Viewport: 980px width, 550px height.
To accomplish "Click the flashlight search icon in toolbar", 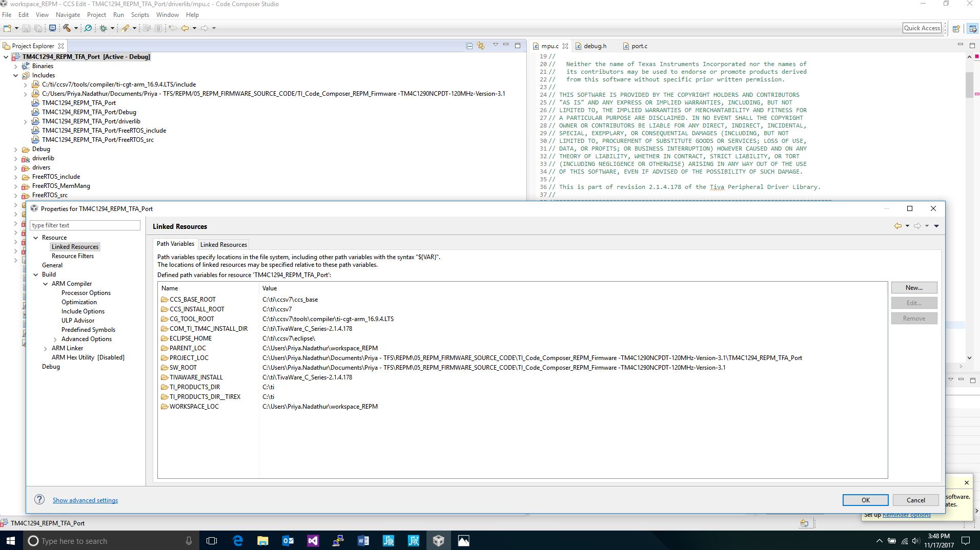I will 125,28.
